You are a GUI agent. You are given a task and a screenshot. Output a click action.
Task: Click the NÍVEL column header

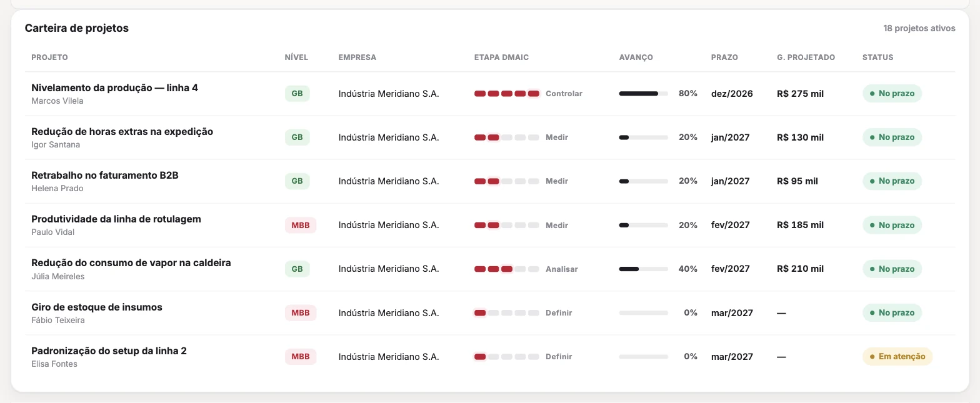296,57
